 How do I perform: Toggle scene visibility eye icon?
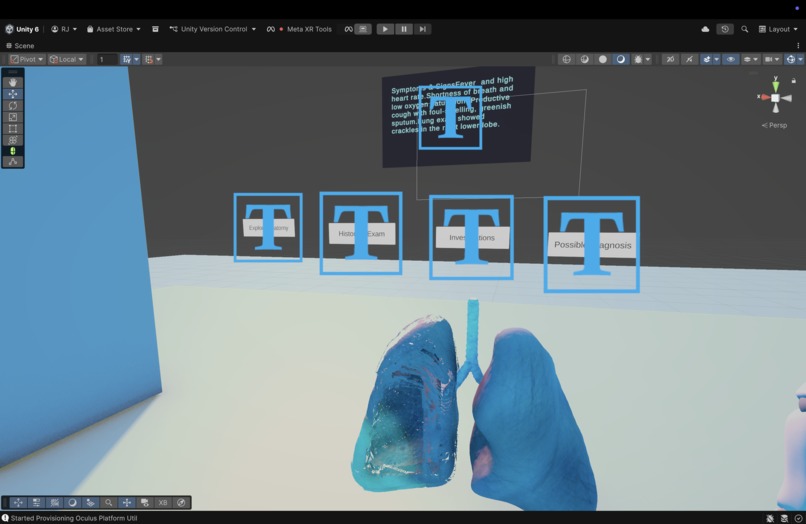730,59
